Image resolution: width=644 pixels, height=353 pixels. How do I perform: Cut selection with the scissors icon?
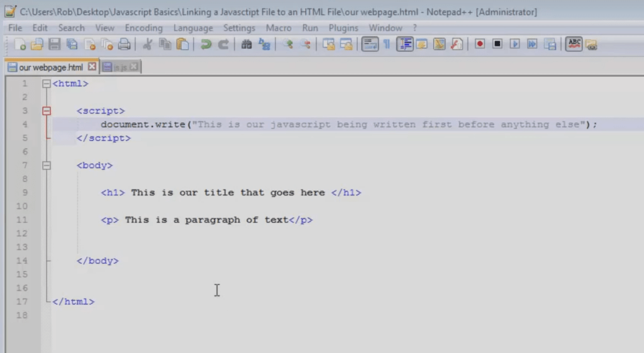[x=147, y=44]
